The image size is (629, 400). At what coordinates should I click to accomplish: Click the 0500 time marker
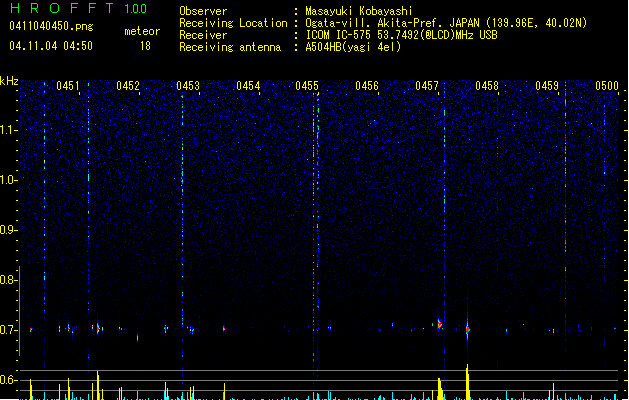click(x=607, y=86)
